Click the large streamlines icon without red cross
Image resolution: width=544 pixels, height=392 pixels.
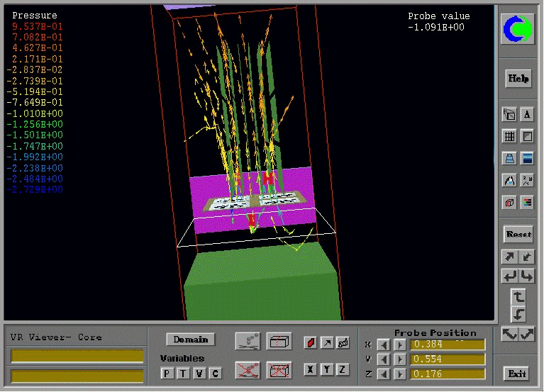pyautogui.click(x=248, y=342)
